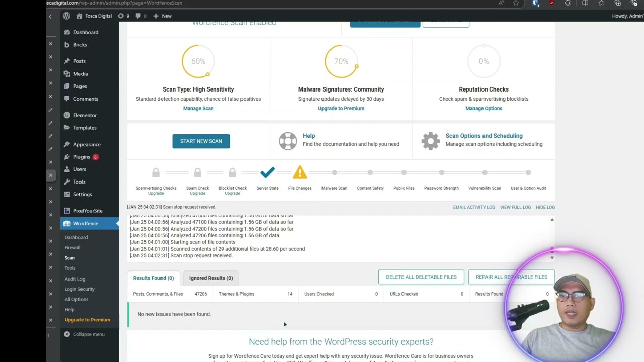Open the Tosca Digital site home link
The image size is (644, 362).
point(94,16)
